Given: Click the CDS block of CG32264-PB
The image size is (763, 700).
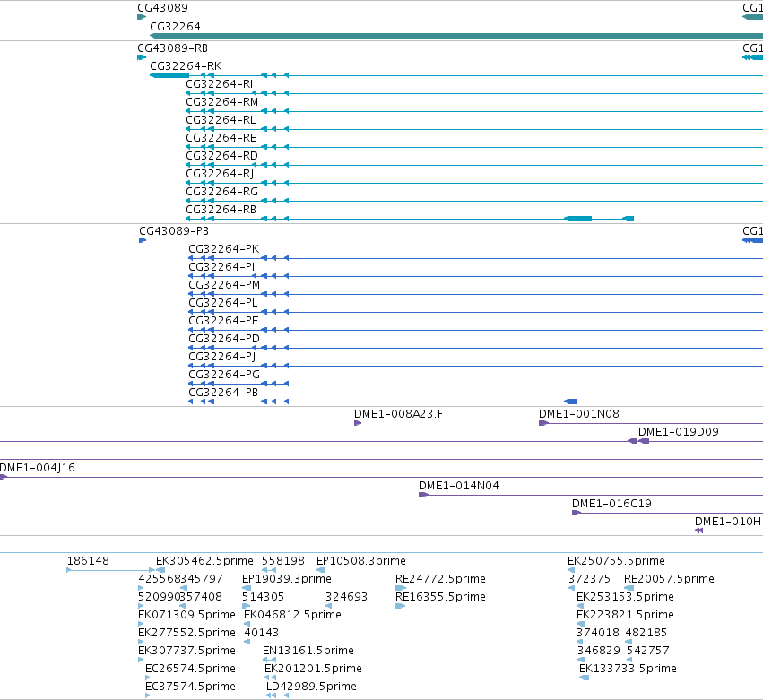Looking at the screenshot, I should (x=571, y=402).
